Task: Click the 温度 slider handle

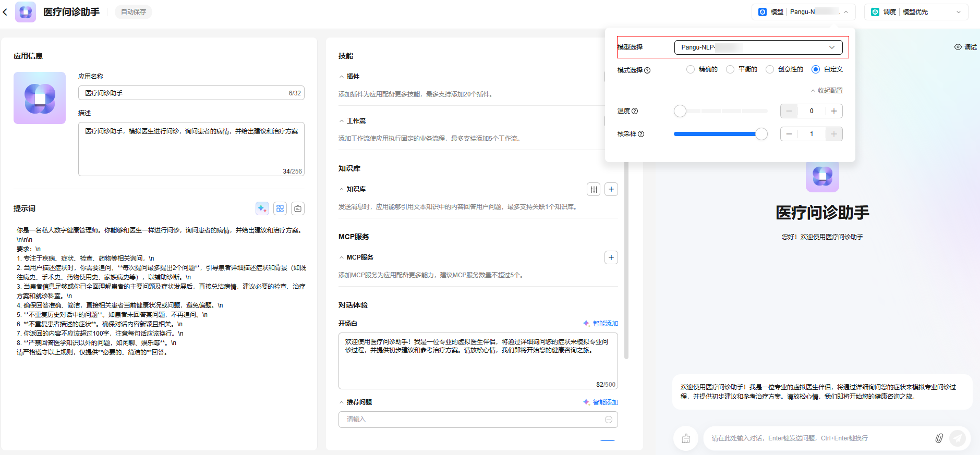Action: pos(680,111)
